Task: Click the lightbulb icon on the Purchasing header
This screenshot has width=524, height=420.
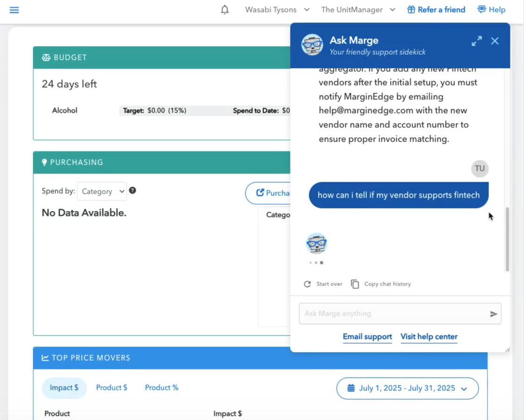Action: [44, 162]
